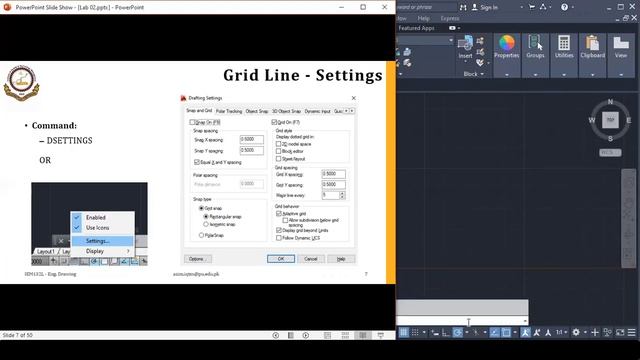Go to previous slide using PowerPoint status bar arrow
Screen dimensions: 640x360
pos(276,335)
